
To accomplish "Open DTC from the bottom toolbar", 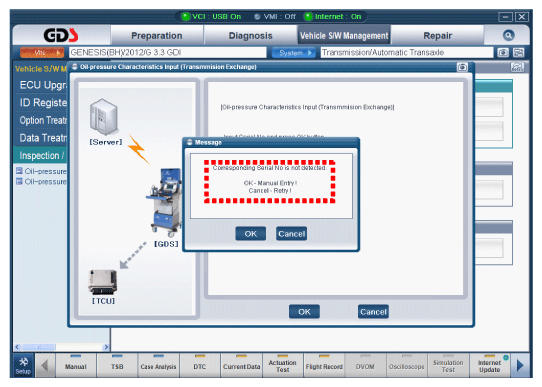I will 200,366.
